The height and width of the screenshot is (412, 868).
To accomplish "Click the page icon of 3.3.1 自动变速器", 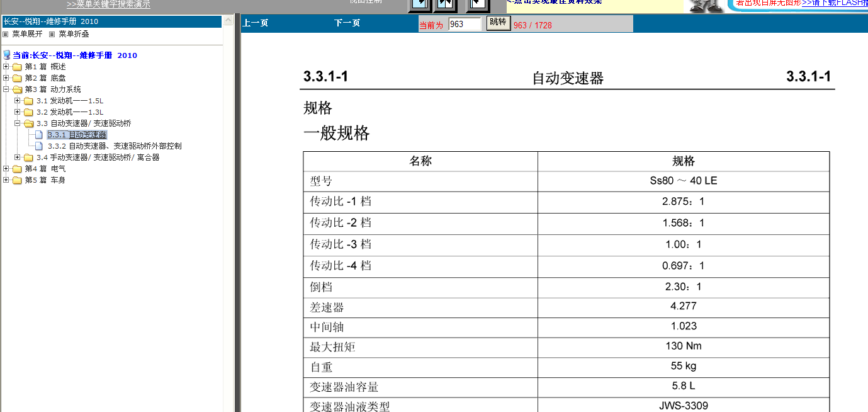I will (x=40, y=135).
